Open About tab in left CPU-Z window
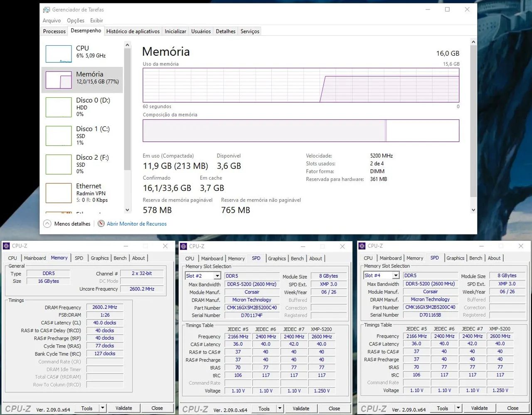 [x=138, y=258]
